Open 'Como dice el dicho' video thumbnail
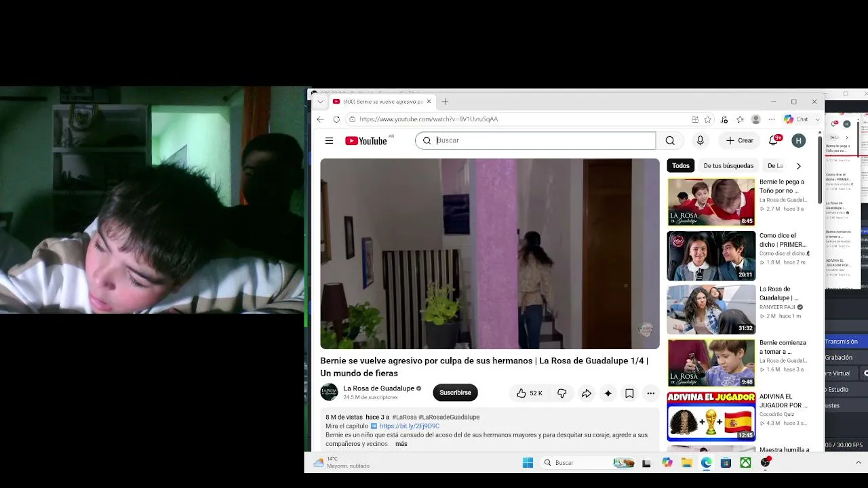868x488 pixels. [x=711, y=256]
